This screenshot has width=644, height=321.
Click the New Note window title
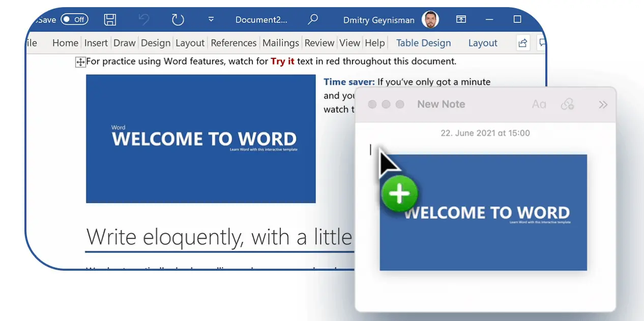point(441,104)
